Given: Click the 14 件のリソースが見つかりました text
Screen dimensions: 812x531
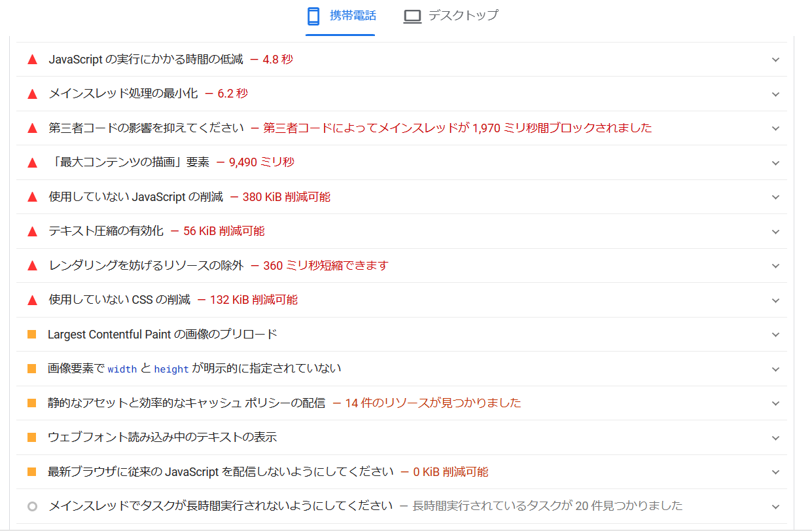Looking at the screenshot, I should click(x=432, y=403).
